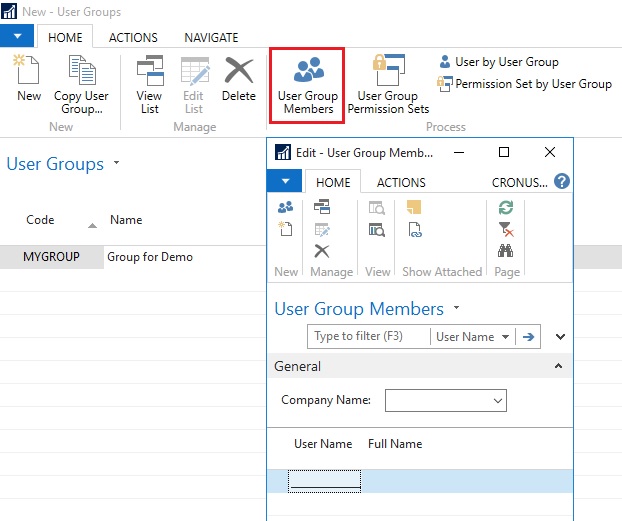Open the Help question mark icon
622x521 pixels.
(x=562, y=182)
